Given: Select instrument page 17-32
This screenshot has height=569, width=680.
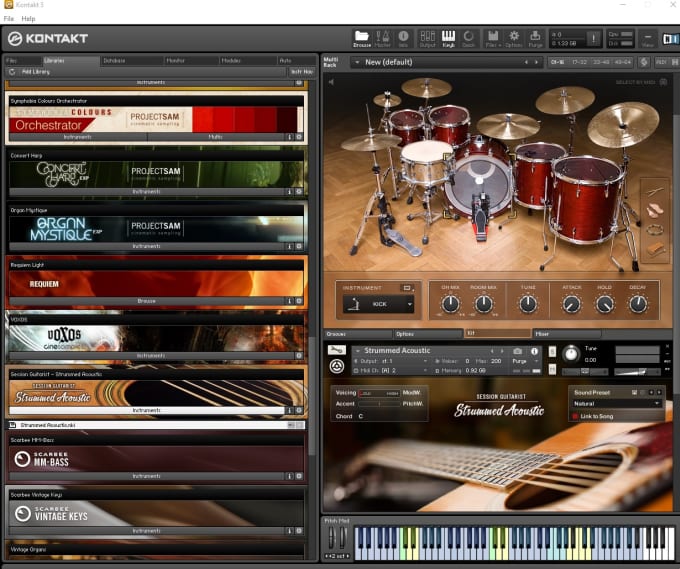Looking at the screenshot, I should point(579,62).
